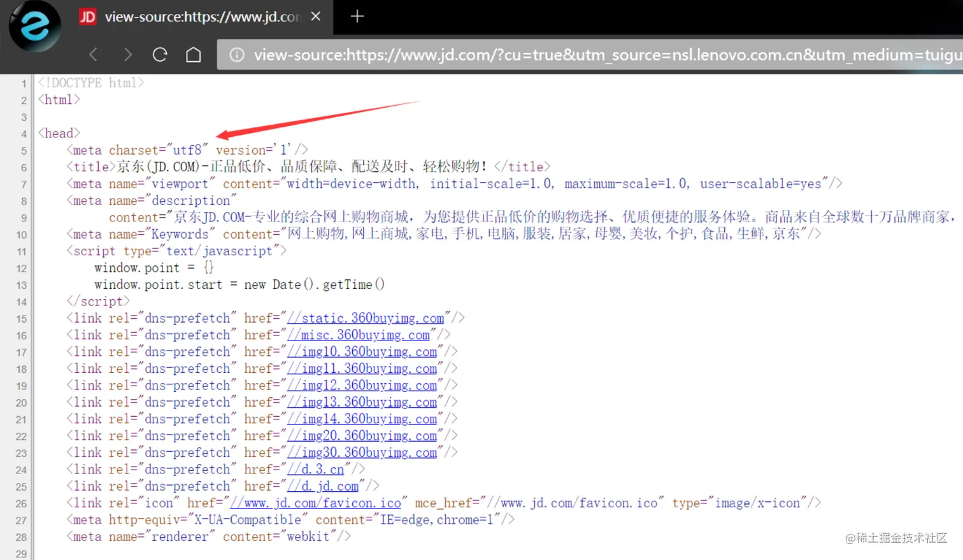Click the meta charset="utf8" line
963x560 pixels.
point(187,150)
